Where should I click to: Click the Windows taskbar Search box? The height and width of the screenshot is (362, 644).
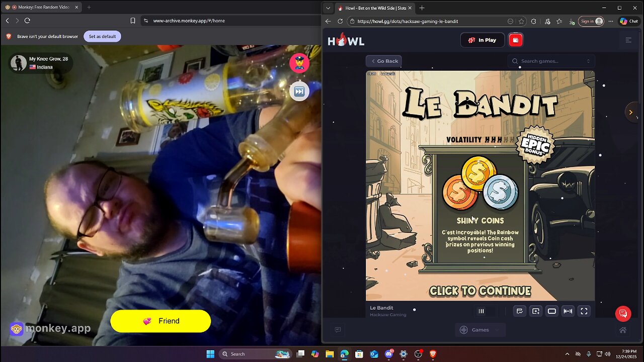pyautogui.click(x=256, y=354)
